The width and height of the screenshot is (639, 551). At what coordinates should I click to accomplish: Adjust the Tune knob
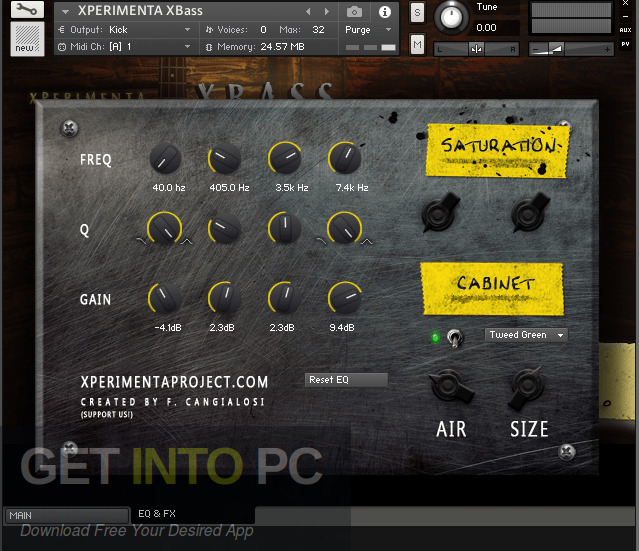[x=451, y=17]
